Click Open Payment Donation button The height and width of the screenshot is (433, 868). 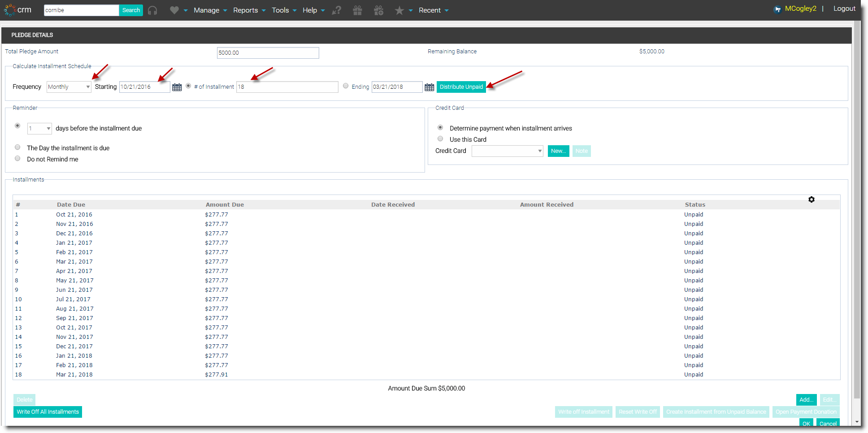(806, 412)
